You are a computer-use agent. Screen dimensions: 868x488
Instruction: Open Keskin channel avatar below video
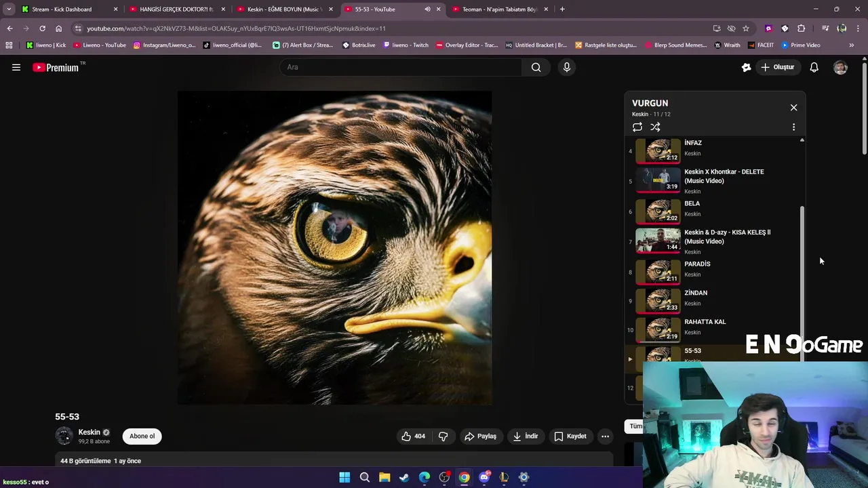(x=64, y=436)
